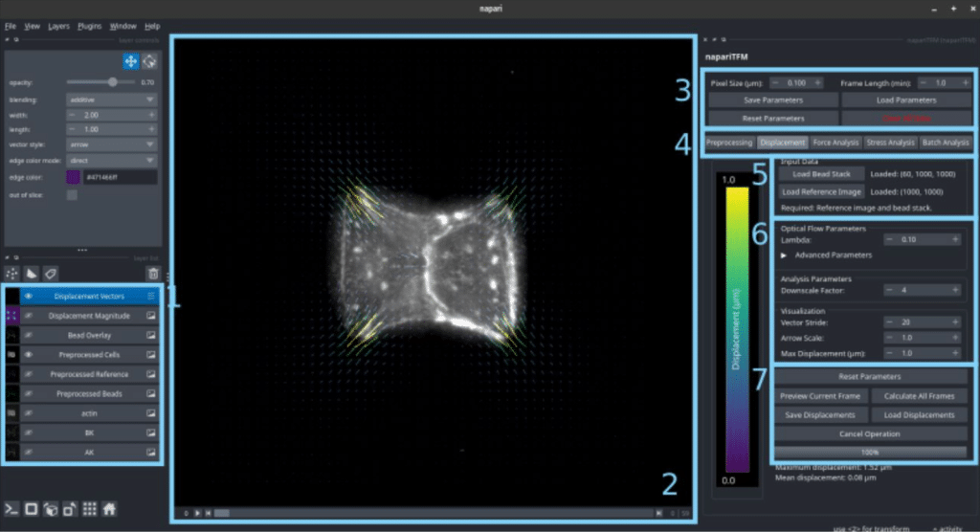Viewport: 980px width, 532px height.
Task: Hide the Displacement Vectors layer
Action: 31,297
